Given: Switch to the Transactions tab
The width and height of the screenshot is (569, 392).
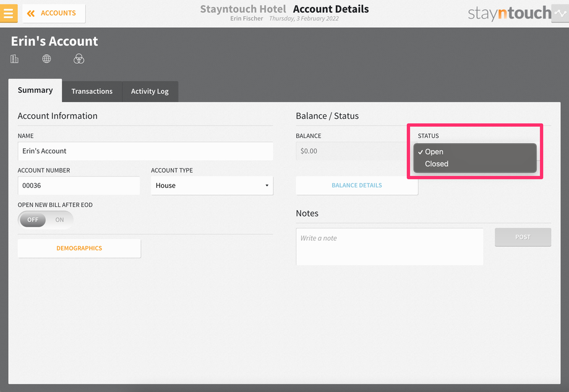Looking at the screenshot, I should click(x=92, y=92).
